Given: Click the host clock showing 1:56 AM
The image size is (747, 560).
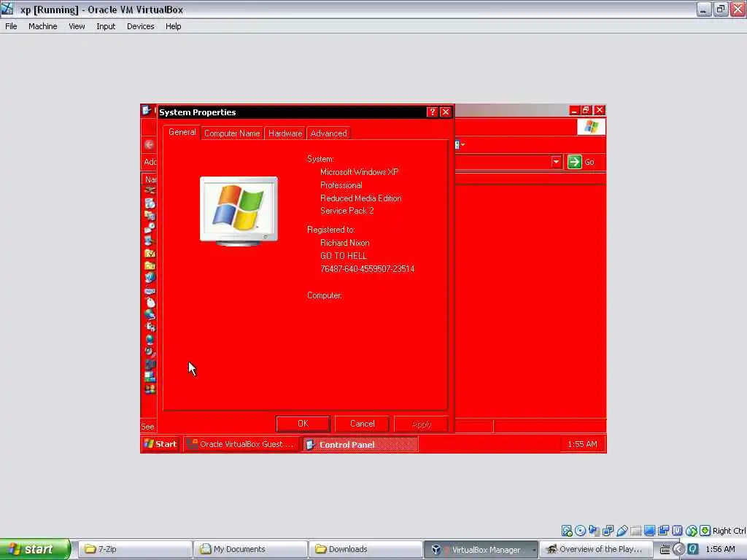Looking at the screenshot, I should (720, 550).
